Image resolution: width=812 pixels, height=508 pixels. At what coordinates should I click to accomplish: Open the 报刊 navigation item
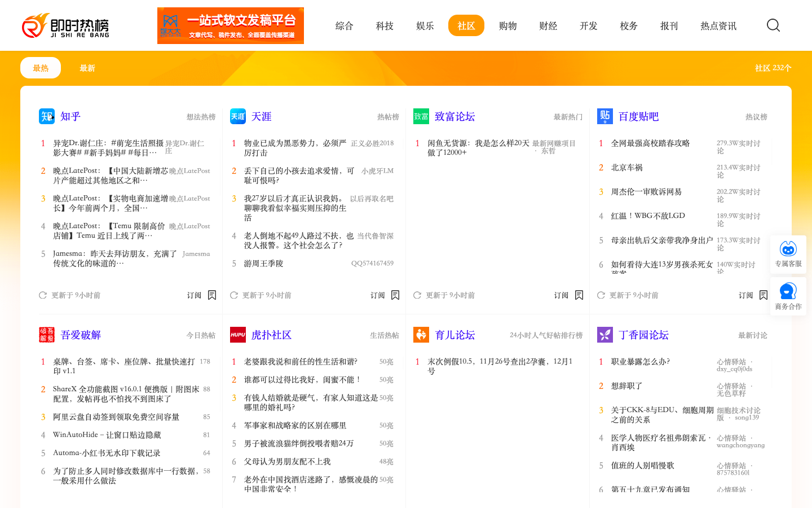click(669, 25)
